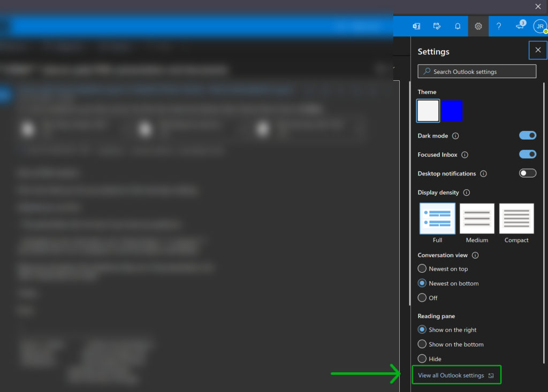548x392 pixels.
Task: Open the Outlook app switcher icon in header
Action: point(416,26)
